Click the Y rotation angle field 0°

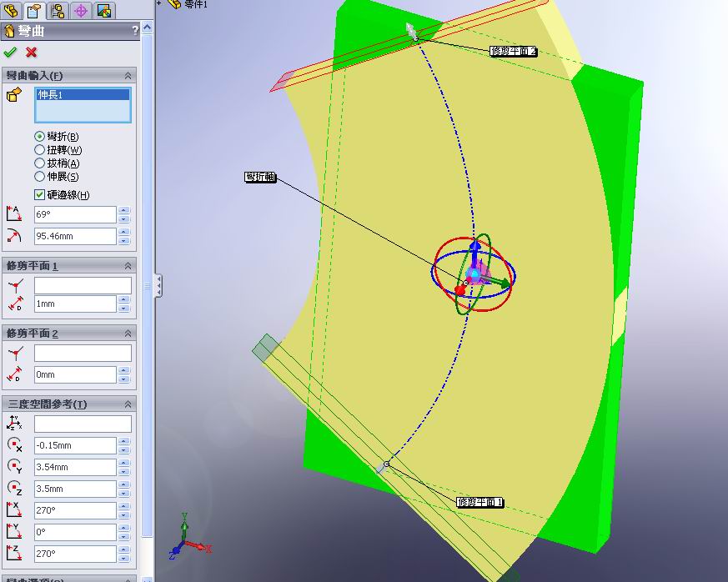pyautogui.click(x=75, y=532)
